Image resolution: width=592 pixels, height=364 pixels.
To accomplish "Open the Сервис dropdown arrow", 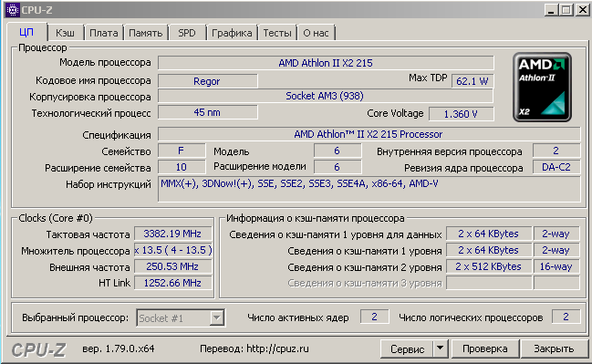I will click(x=441, y=348).
